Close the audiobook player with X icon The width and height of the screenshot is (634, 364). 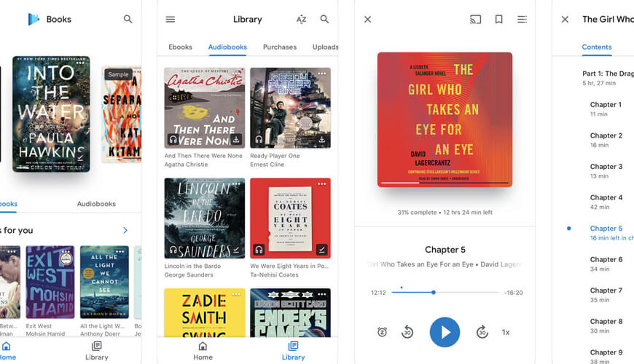click(367, 19)
